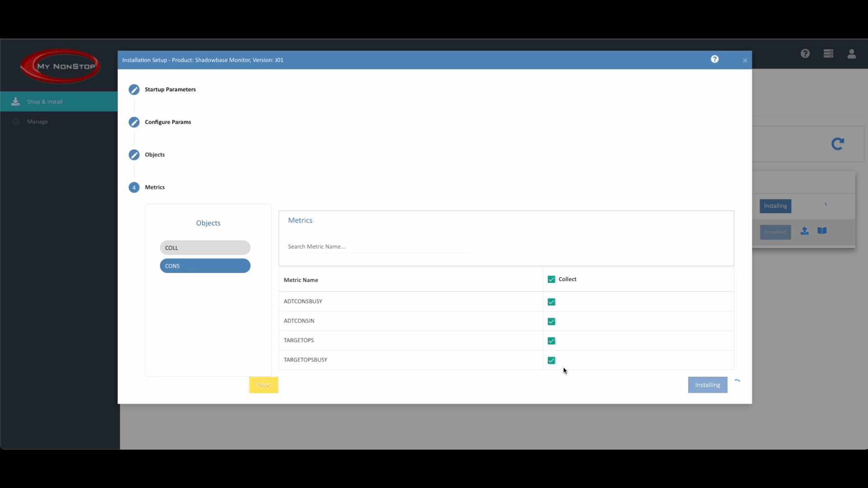The image size is (868, 488).
Task: Open the server stack icon in top bar
Action: pyautogui.click(x=828, y=54)
